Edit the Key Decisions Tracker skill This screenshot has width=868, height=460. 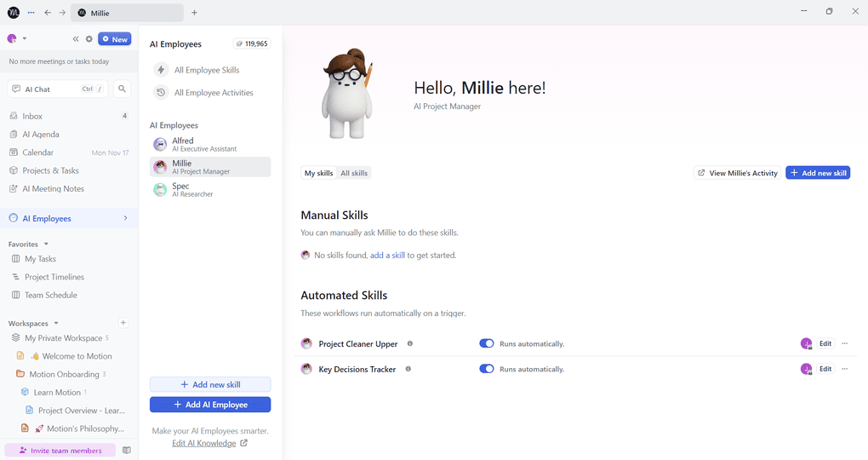[x=825, y=369]
